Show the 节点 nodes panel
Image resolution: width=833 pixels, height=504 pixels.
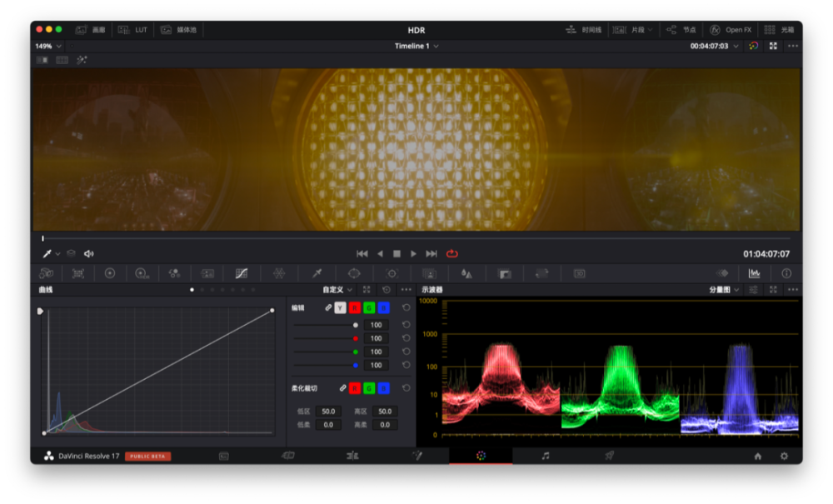click(681, 30)
